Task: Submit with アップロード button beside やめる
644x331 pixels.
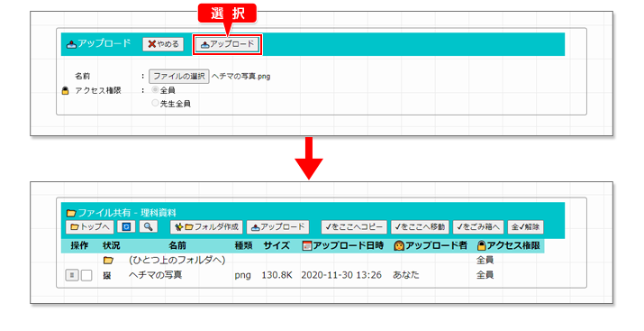Action: (228, 44)
